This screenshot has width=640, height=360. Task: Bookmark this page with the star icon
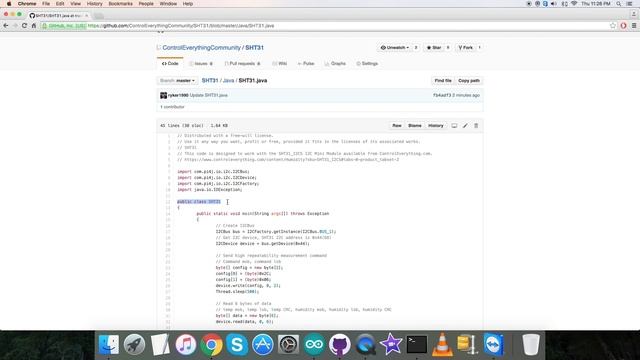pyautogui.click(x=613, y=25)
